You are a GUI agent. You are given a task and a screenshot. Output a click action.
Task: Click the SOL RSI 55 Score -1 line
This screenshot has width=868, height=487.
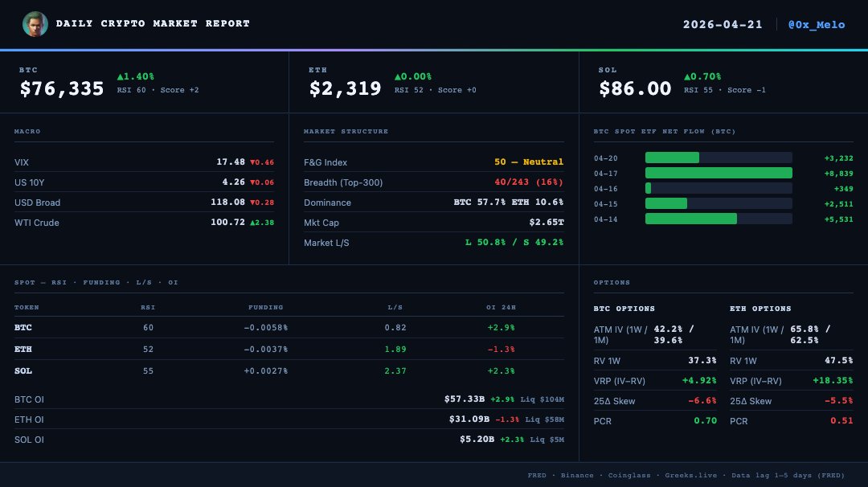(725, 90)
